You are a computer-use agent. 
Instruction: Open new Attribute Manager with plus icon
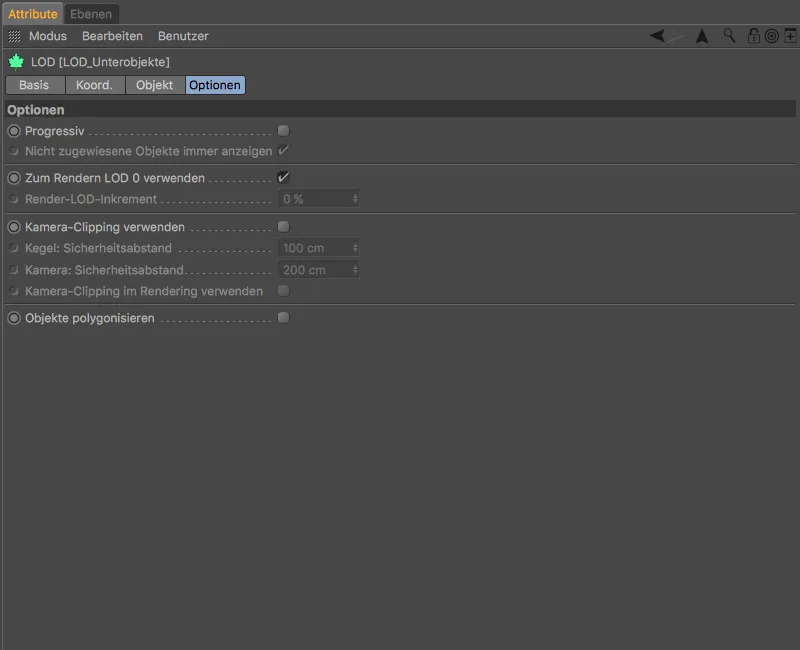coord(790,36)
